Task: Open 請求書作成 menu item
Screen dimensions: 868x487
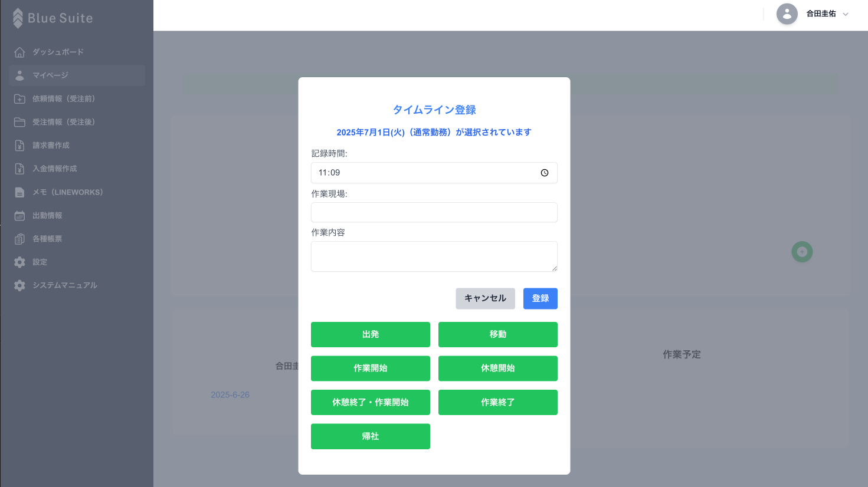Action: pyautogui.click(x=77, y=145)
